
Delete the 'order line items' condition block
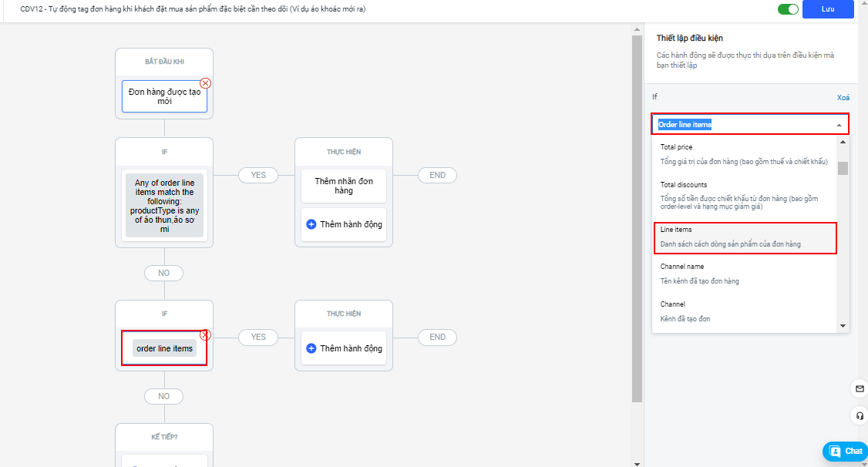point(206,334)
